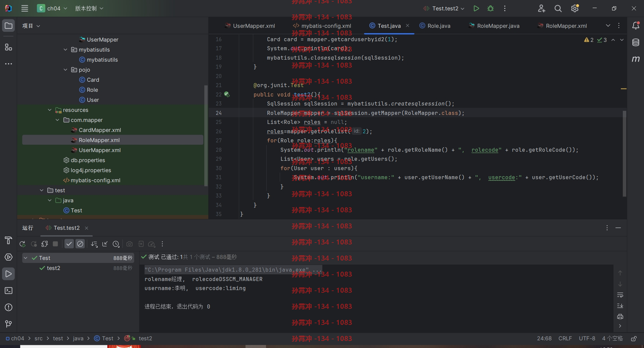Screen dimensions: 644x348
Task: Select RoleMapper.xml in project tree
Action: pos(113,140)
